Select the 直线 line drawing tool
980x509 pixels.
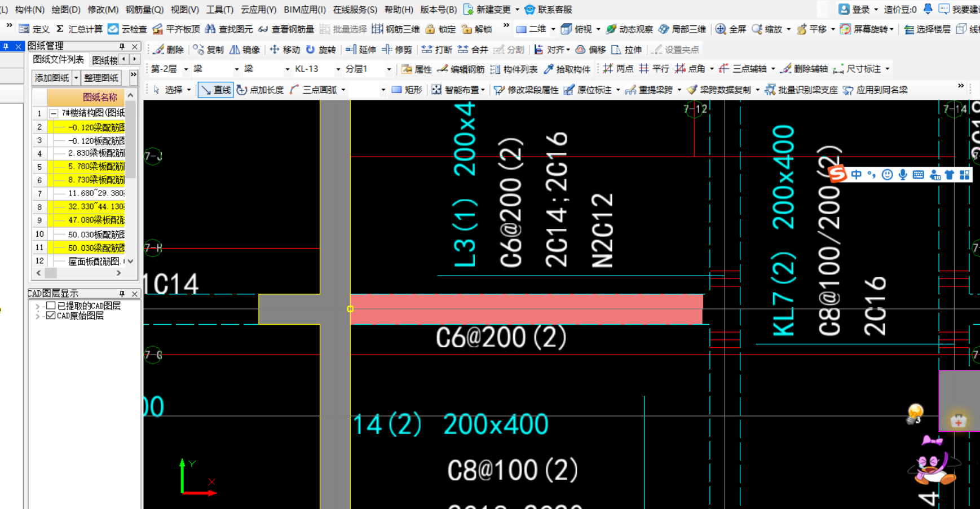click(216, 90)
